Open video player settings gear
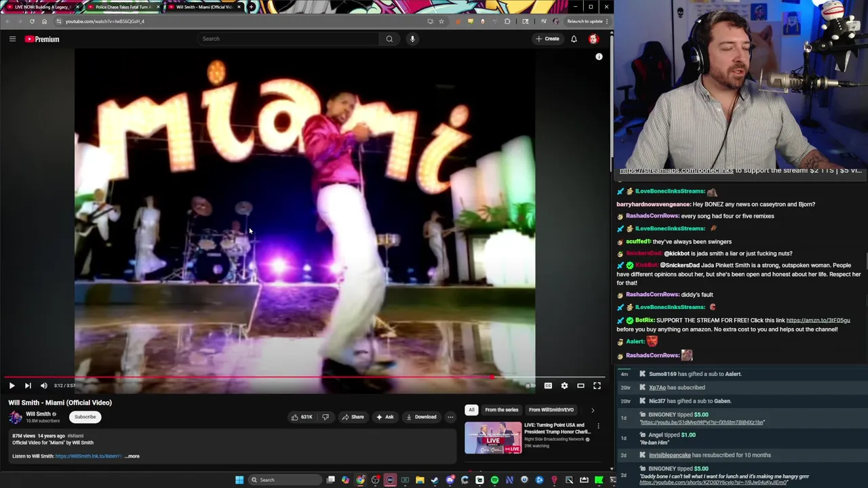The width and height of the screenshot is (868, 488). click(564, 386)
